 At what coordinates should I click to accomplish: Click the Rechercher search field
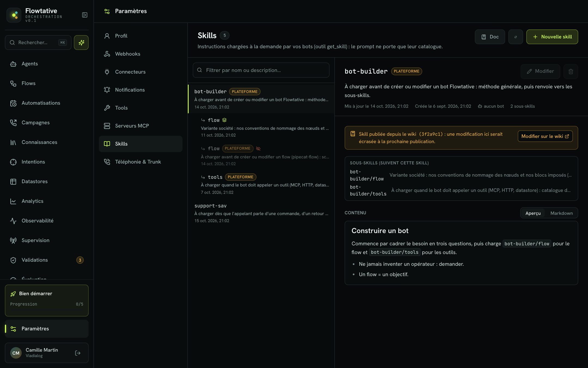pyautogui.click(x=38, y=43)
